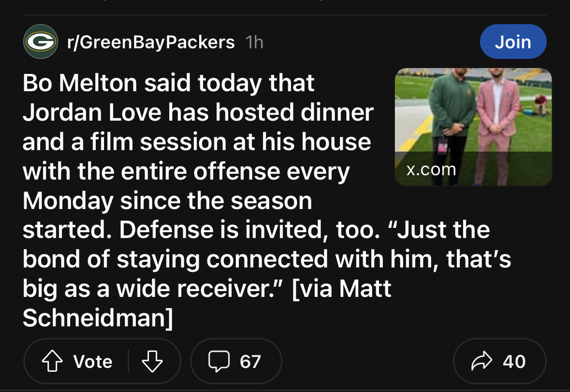The image size is (570, 392).
Task: Downvote the post with the down arrow
Action: pos(152,361)
